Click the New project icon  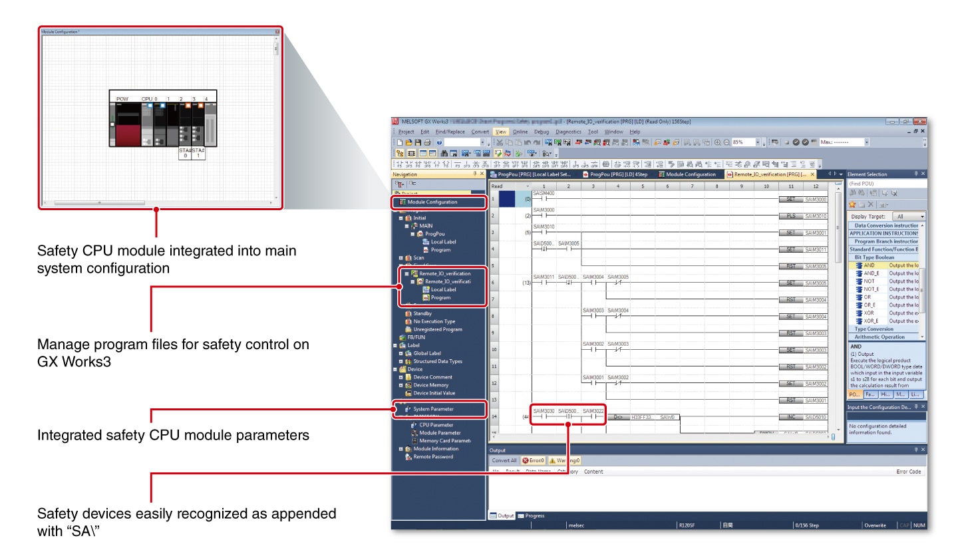click(x=399, y=142)
